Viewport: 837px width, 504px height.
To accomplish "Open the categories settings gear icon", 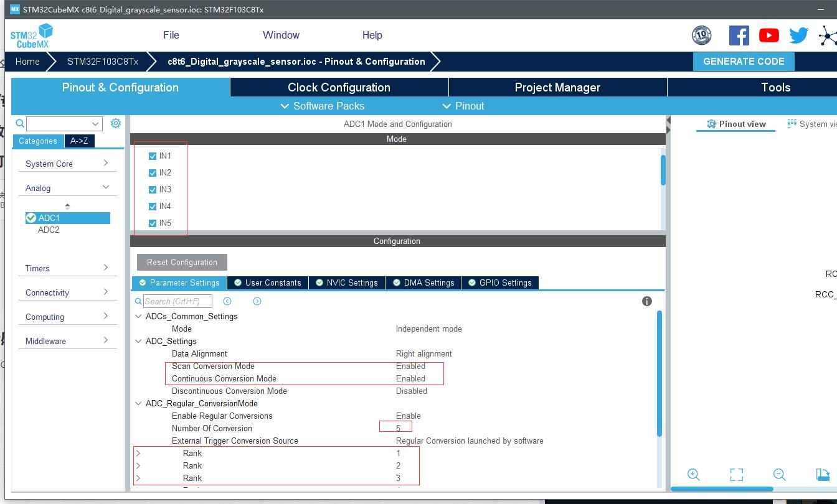I will [116, 123].
